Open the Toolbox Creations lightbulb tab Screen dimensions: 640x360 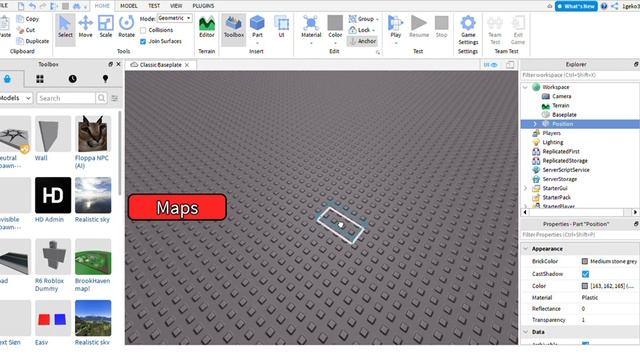[x=105, y=79]
